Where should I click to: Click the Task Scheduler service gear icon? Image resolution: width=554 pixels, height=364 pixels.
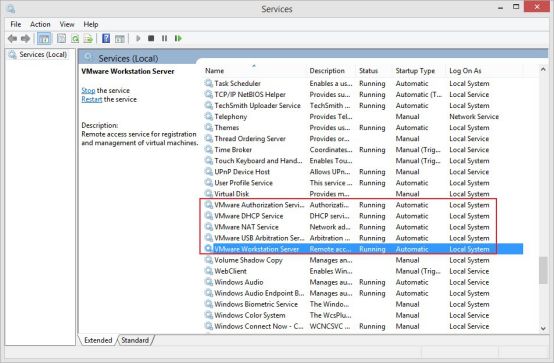tap(209, 83)
